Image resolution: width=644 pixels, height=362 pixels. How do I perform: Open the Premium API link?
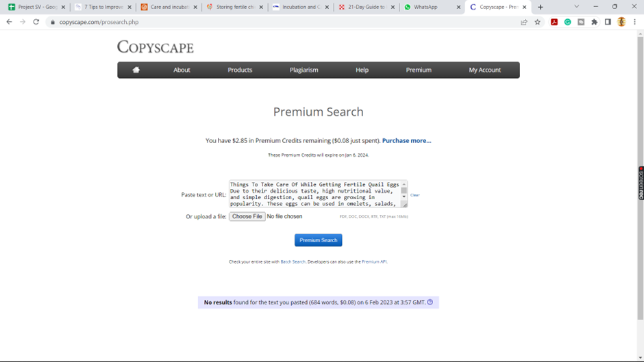coord(374,261)
